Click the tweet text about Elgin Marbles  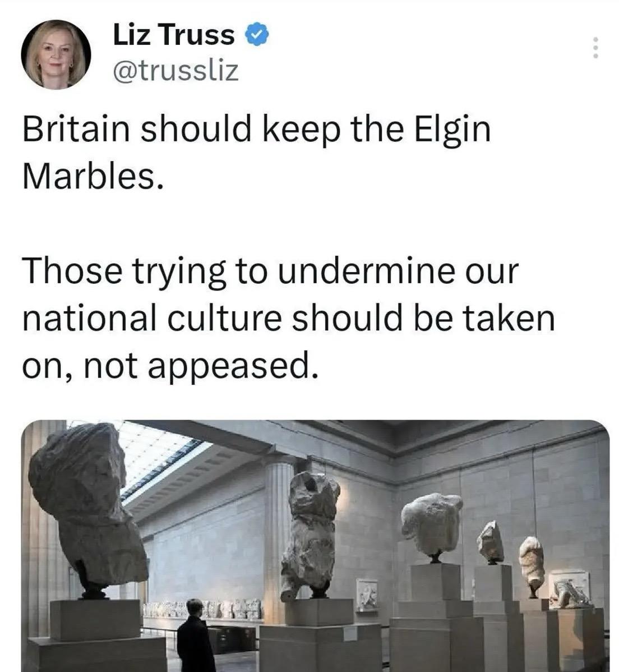(x=256, y=153)
